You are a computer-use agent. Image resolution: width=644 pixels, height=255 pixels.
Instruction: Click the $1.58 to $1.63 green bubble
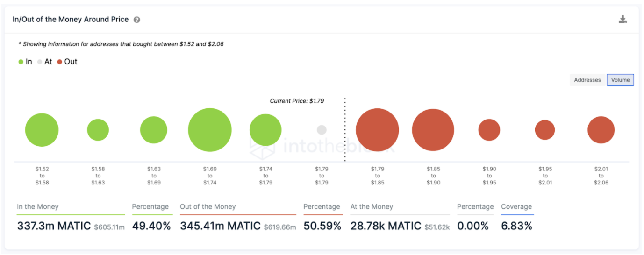tap(98, 130)
